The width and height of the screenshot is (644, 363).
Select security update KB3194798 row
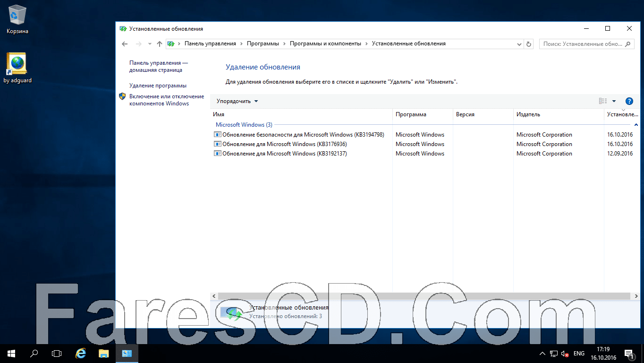coord(425,135)
